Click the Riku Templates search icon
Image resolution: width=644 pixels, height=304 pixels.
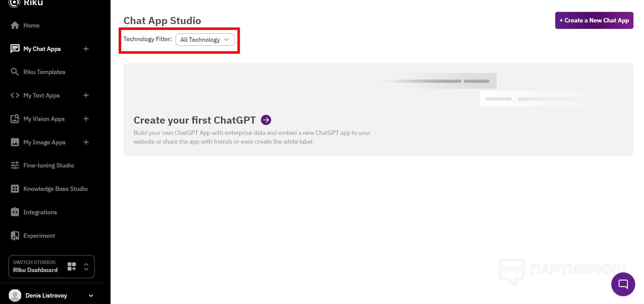(15, 72)
